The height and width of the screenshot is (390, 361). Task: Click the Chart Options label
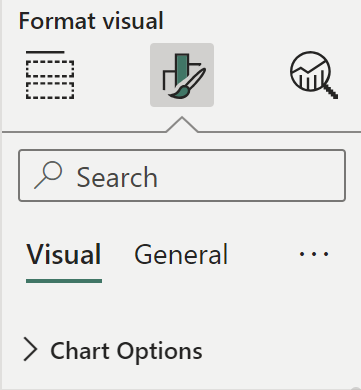pos(126,351)
